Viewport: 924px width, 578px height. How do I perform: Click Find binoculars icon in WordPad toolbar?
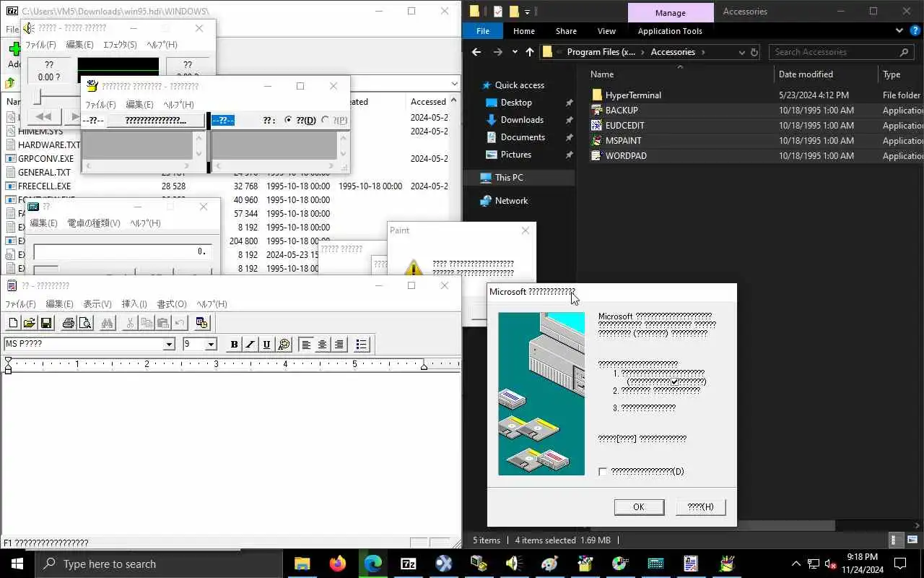click(x=108, y=323)
